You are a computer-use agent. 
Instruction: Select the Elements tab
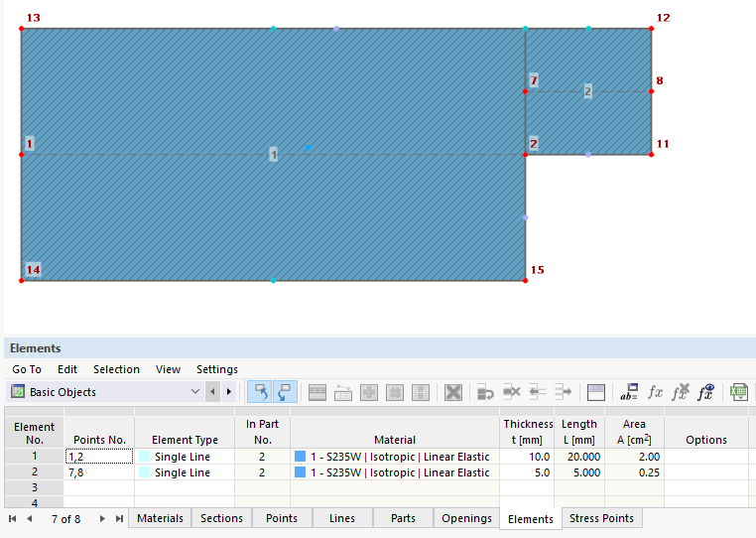pos(531,519)
